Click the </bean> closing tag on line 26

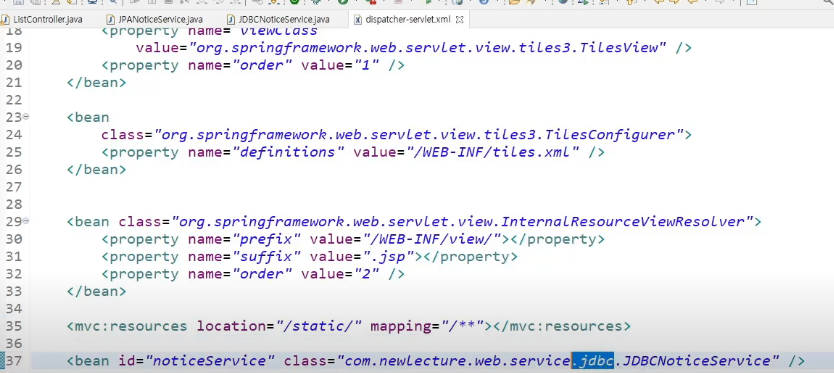[x=96, y=170]
